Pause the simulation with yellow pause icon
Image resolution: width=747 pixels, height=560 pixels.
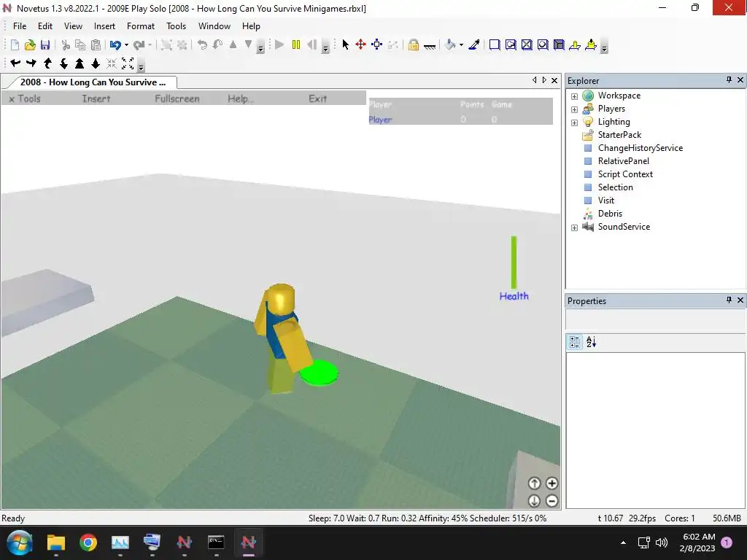(x=296, y=44)
